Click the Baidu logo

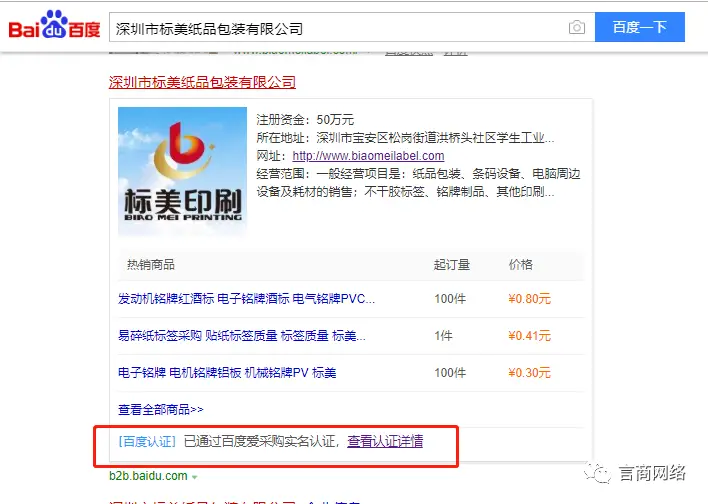pos(54,25)
